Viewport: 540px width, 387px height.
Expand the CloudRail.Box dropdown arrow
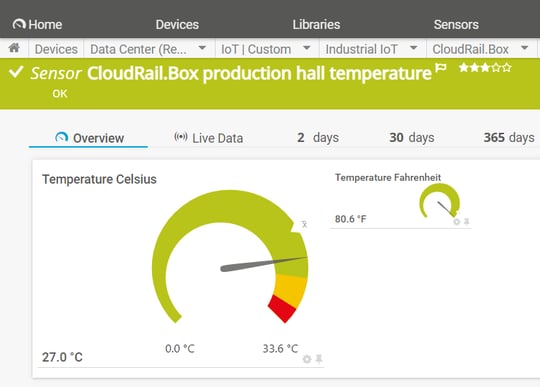[525, 48]
